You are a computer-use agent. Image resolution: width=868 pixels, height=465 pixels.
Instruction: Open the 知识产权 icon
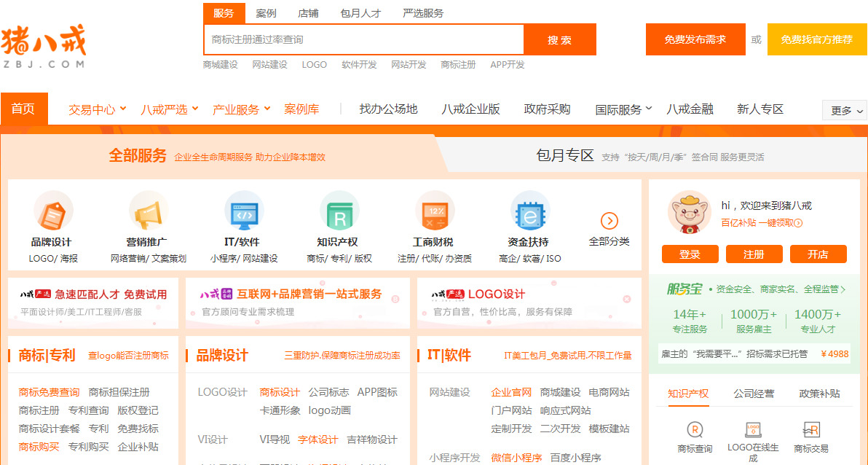coord(339,211)
